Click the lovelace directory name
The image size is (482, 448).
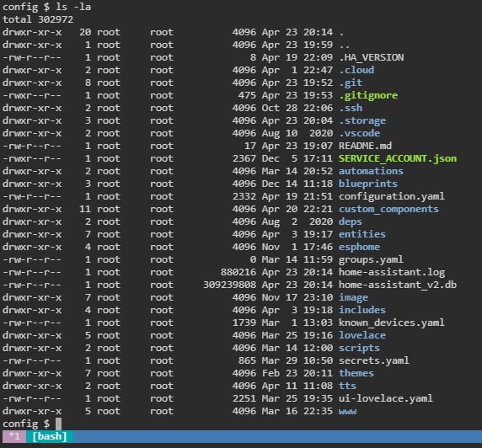click(362, 335)
